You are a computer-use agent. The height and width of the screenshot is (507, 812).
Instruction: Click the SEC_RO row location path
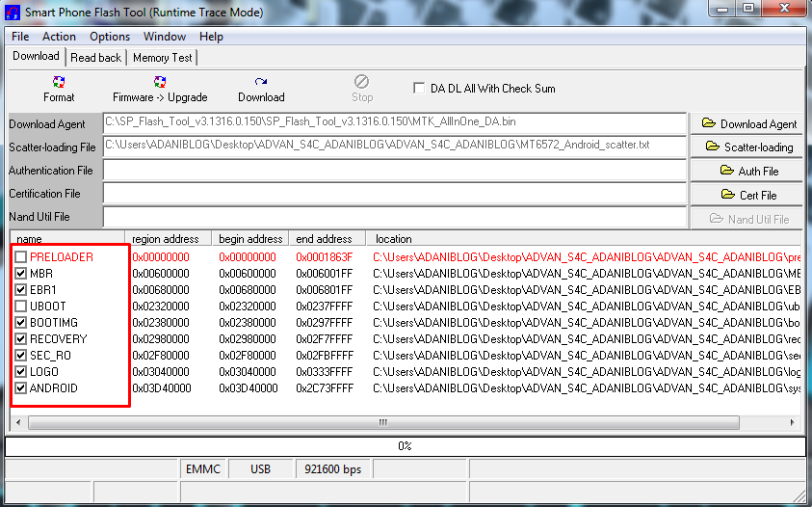[587, 356]
